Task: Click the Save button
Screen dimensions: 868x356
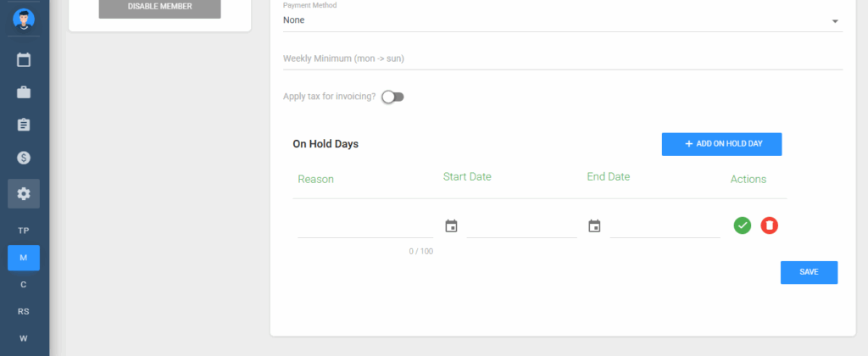Action: [809, 272]
